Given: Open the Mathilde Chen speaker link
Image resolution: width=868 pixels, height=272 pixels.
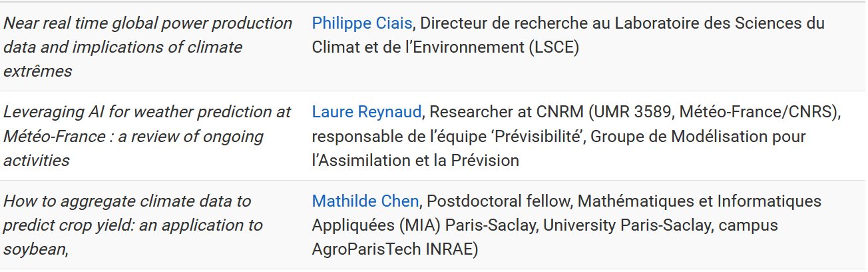Looking at the screenshot, I should coord(365,201).
